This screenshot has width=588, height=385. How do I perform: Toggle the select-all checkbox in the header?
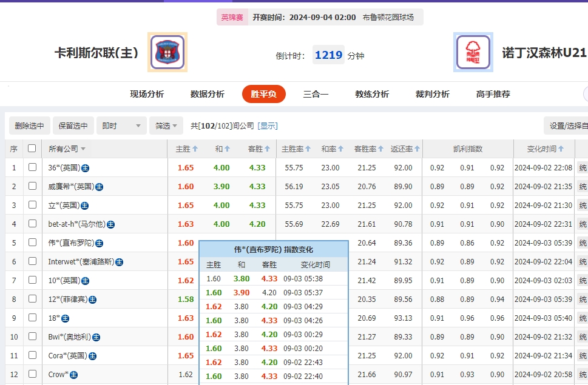[32, 148]
